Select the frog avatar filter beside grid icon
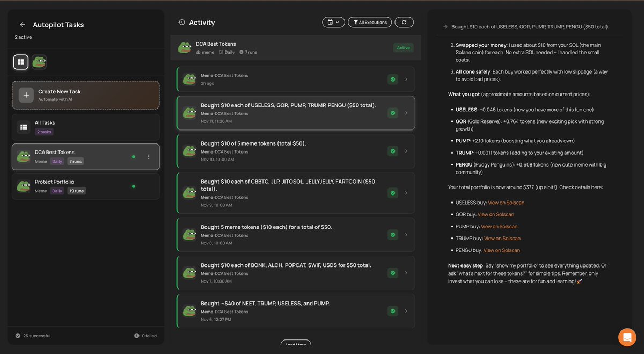 point(39,62)
